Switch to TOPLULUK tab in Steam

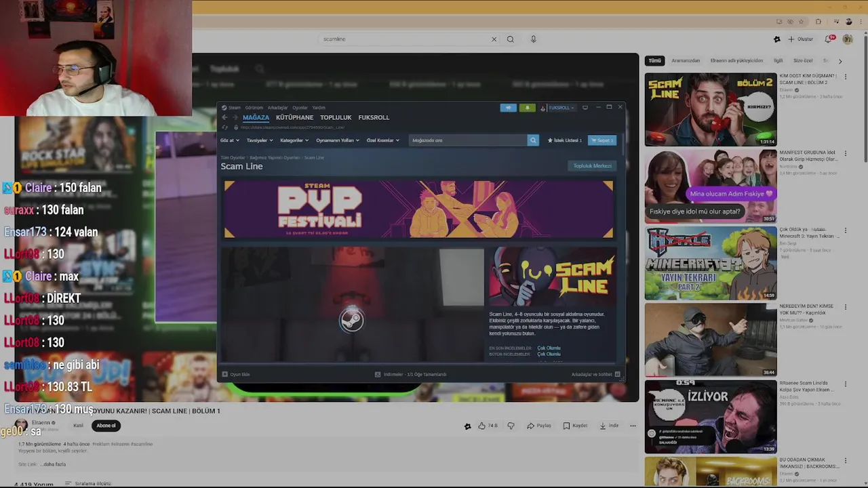click(x=336, y=117)
